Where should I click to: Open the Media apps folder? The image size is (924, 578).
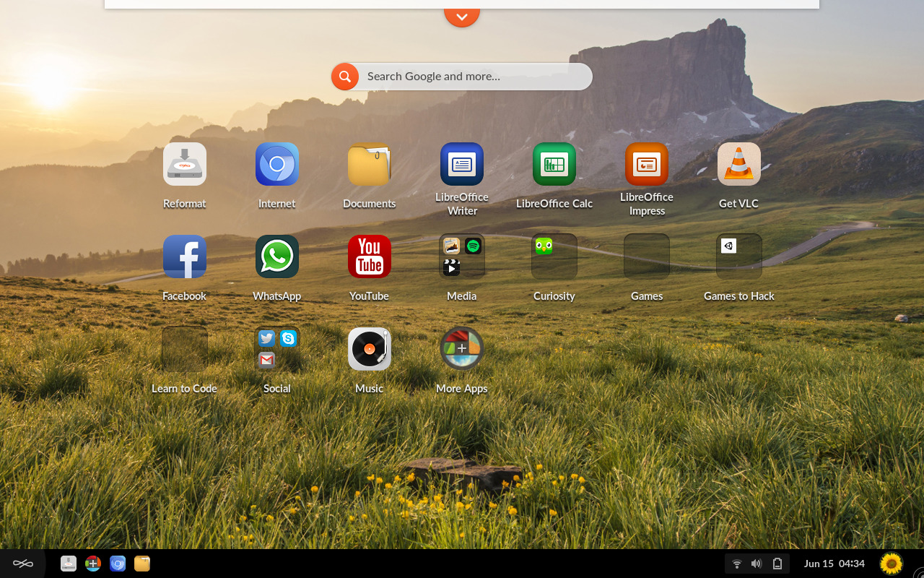tap(462, 256)
